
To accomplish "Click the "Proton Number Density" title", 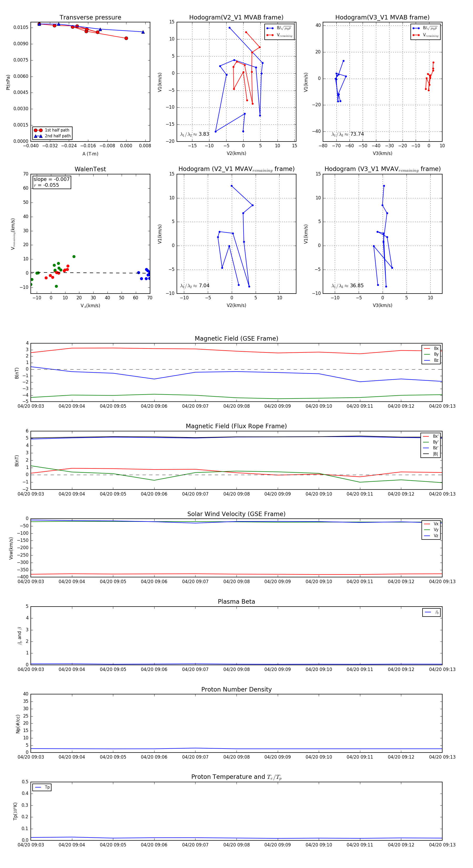I will tap(236, 689).
